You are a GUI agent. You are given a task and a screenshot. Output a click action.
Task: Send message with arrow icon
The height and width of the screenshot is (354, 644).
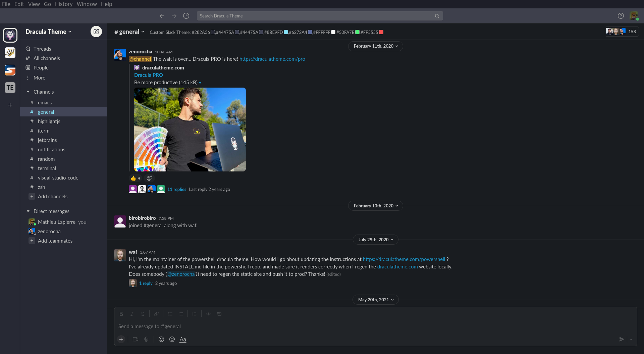622,339
